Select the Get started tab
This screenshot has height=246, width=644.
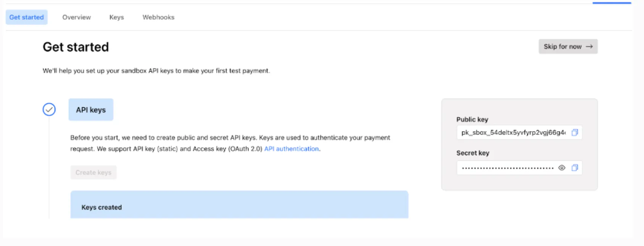(26, 17)
